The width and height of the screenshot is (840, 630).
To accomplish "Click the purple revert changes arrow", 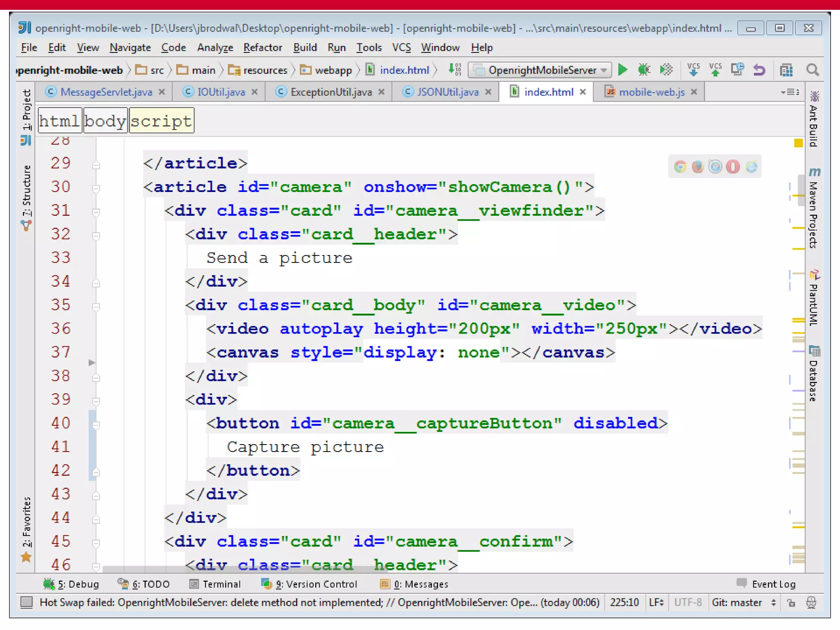I will 759,70.
